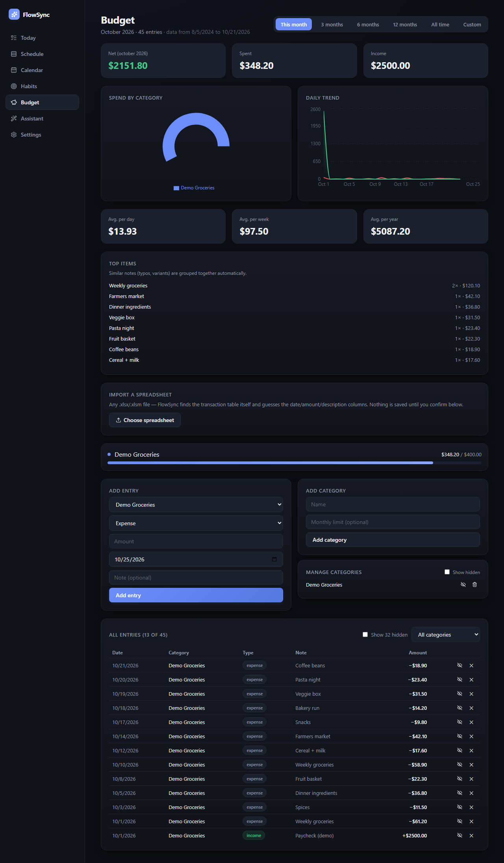This screenshot has width=504, height=863.
Task: Focus the Amount input field
Action: (196, 541)
